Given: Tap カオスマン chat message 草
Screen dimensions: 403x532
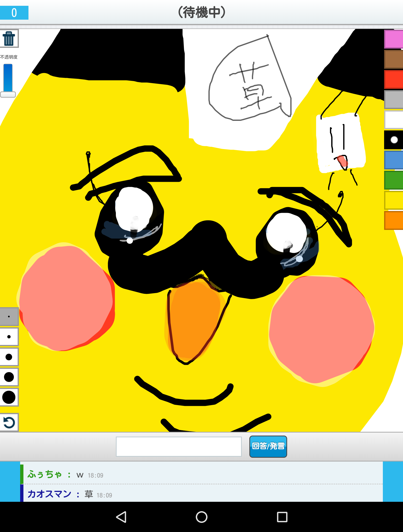Looking at the screenshot, I should pos(201,494).
